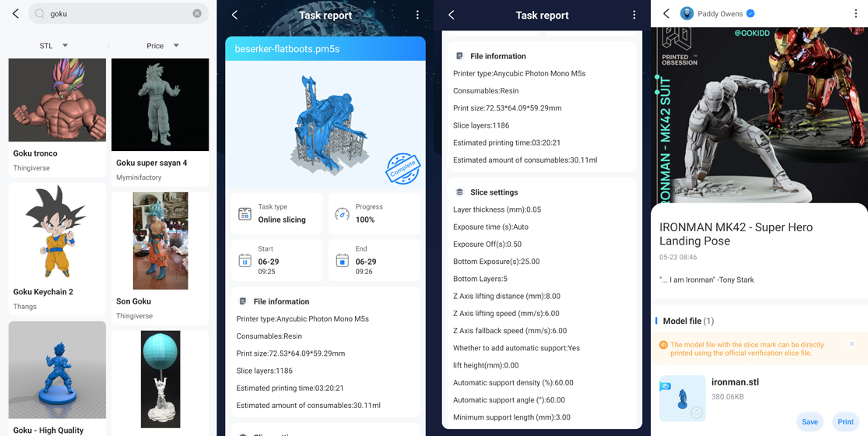
Task: Open ironman.stl file thumbnail
Action: click(x=683, y=399)
